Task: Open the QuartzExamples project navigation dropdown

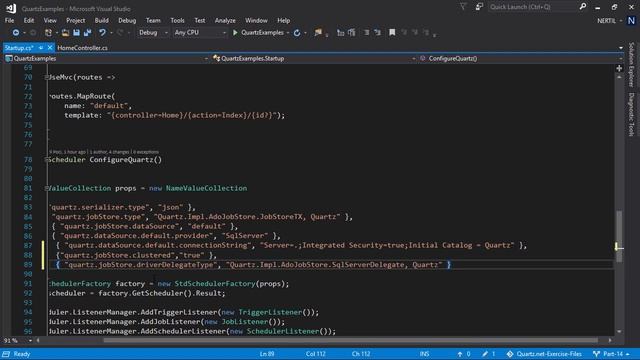Action: [107, 59]
